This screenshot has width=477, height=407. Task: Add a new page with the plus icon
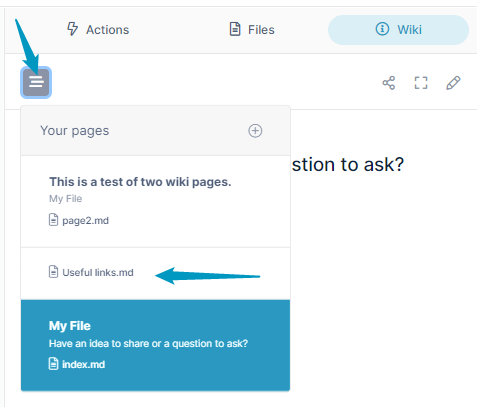coord(255,131)
